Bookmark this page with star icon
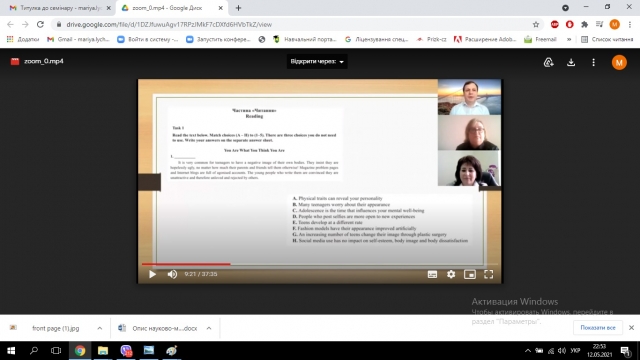Viewport: 640px width, 360px height. [x=536, y=24]
